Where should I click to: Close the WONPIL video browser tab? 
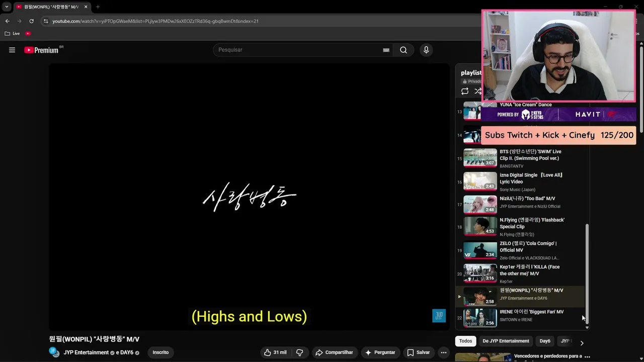(86, 7)
